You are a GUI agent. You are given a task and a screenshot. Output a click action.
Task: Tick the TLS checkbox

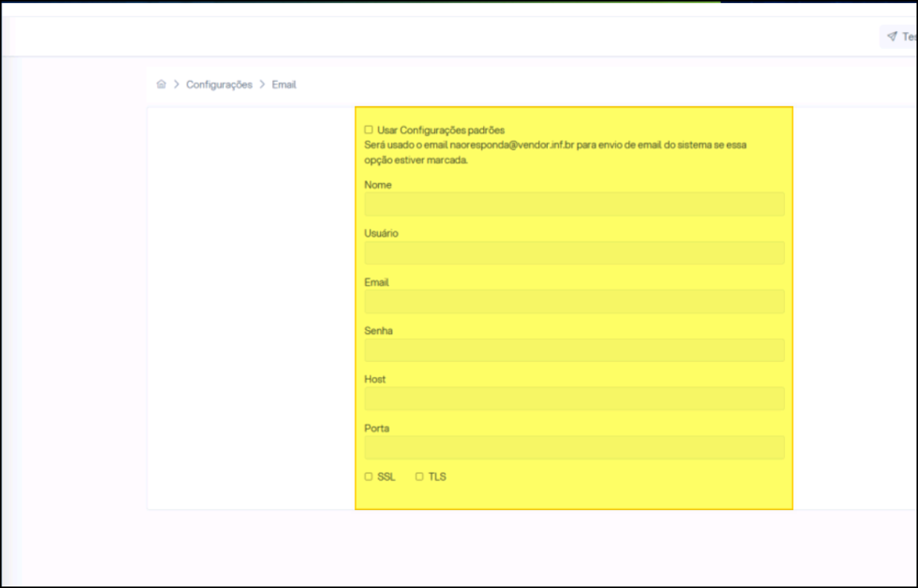[419, 476]
